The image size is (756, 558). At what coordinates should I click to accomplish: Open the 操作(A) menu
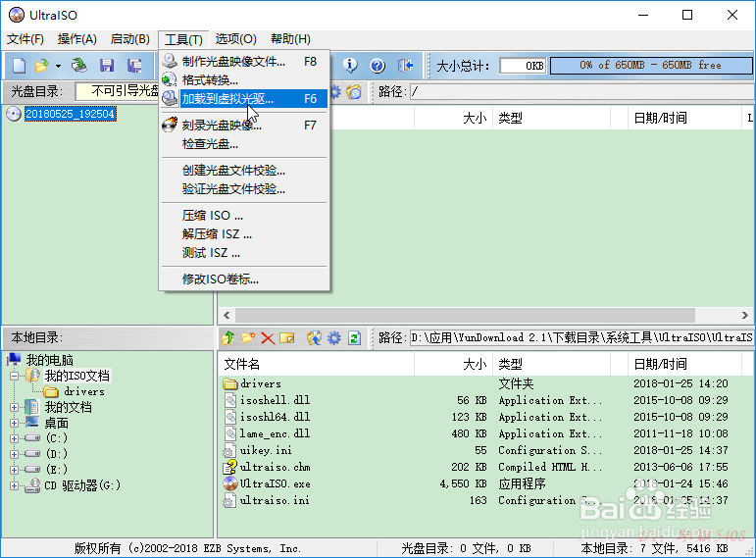coord(77,39)
